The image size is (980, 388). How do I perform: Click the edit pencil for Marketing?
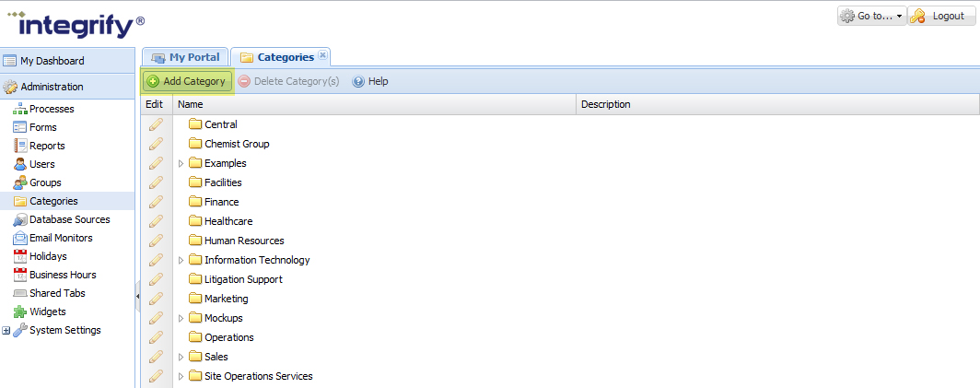[x=157, y=300]
